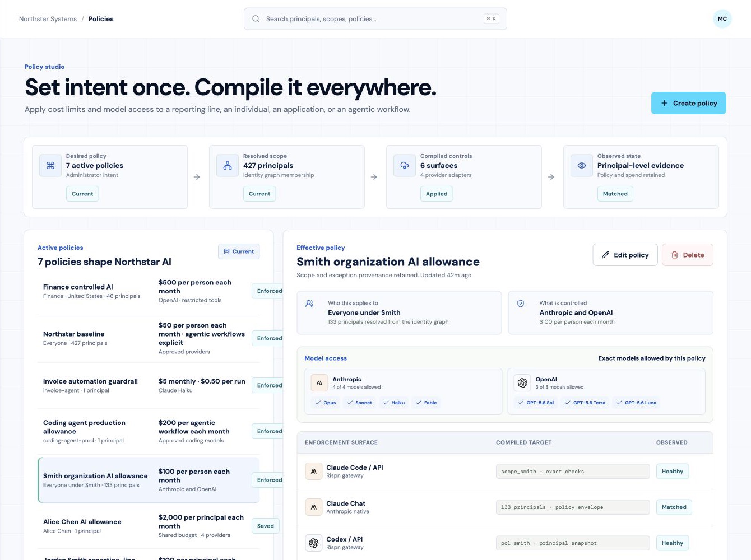Screen dimensions: 751x560
Task: Click the Edit policy button
Action: [625, 255]
